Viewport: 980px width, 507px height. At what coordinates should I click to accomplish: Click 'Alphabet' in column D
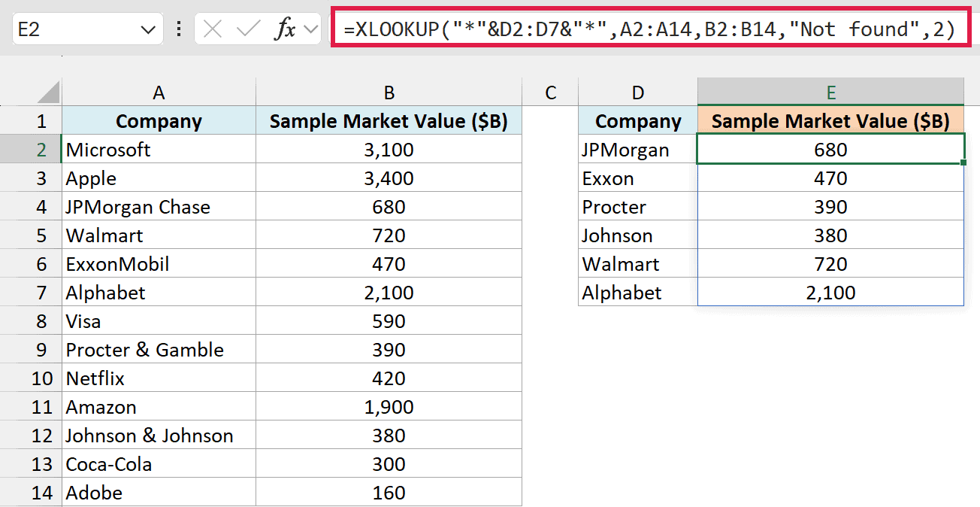pyautogui.click(x=638, y=293)
